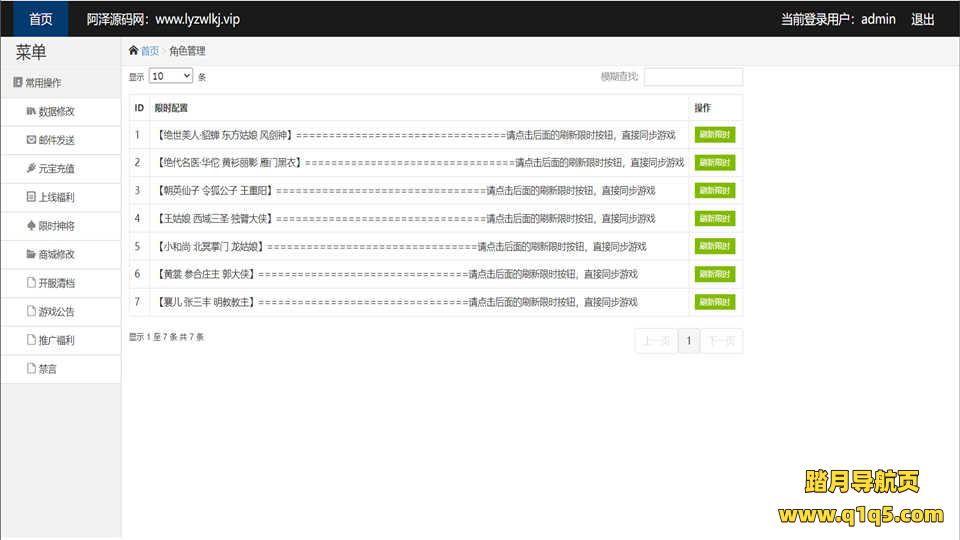
Task: Click the folder icon for 商城修改
Action: point(31,254)
